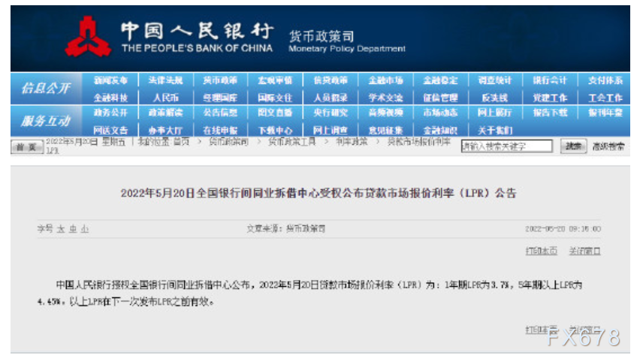Follow the 利率政策 breadcrumb link
Viewport: 643px width, 364px height.
coord(352,142)
